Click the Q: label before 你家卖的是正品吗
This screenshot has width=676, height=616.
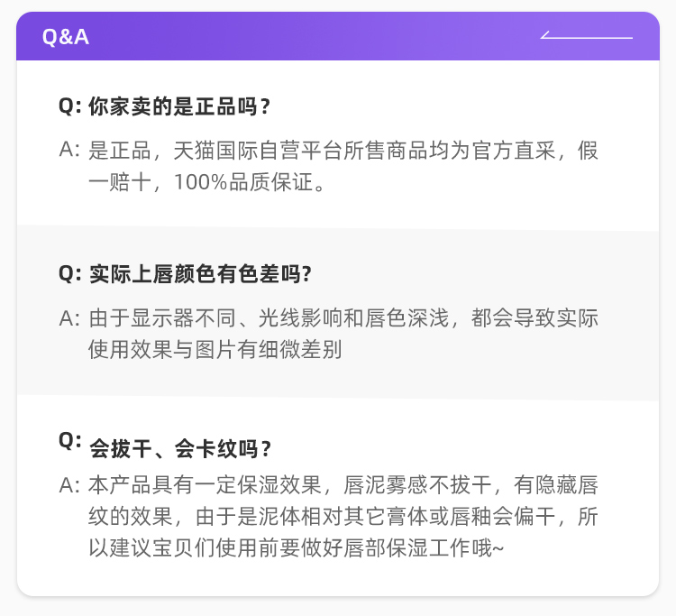(69, 106)
